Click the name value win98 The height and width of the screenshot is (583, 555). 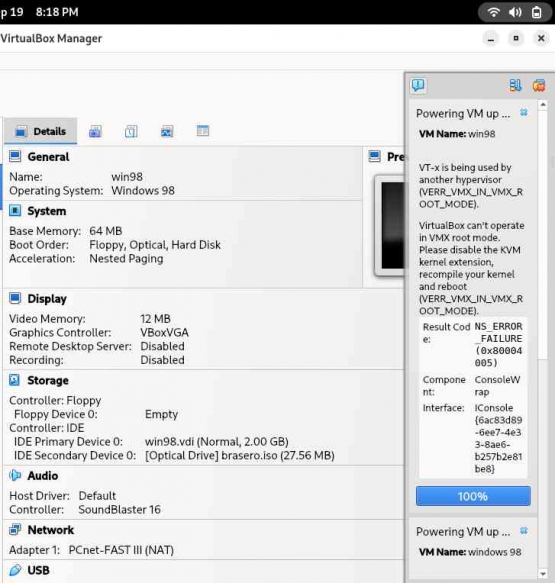127,177
